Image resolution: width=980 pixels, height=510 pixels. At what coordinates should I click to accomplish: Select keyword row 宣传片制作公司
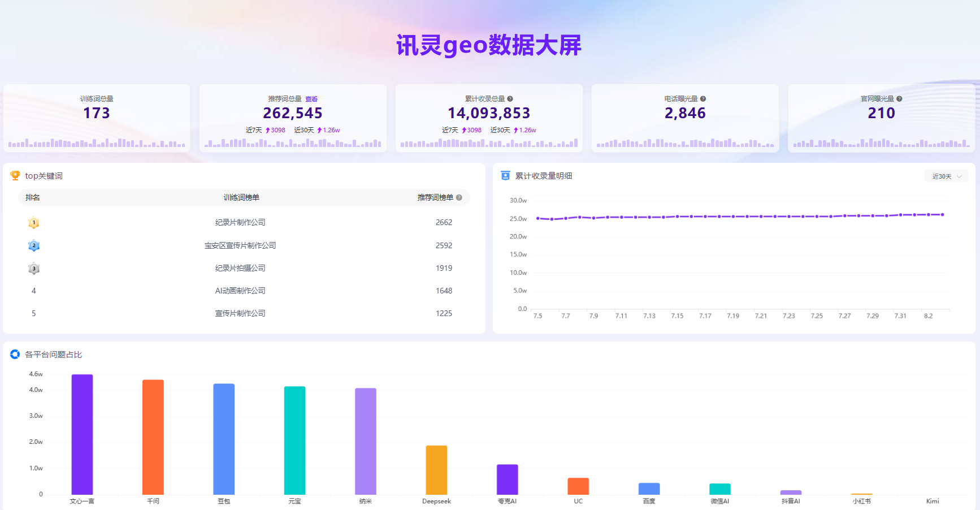(244, 313)
